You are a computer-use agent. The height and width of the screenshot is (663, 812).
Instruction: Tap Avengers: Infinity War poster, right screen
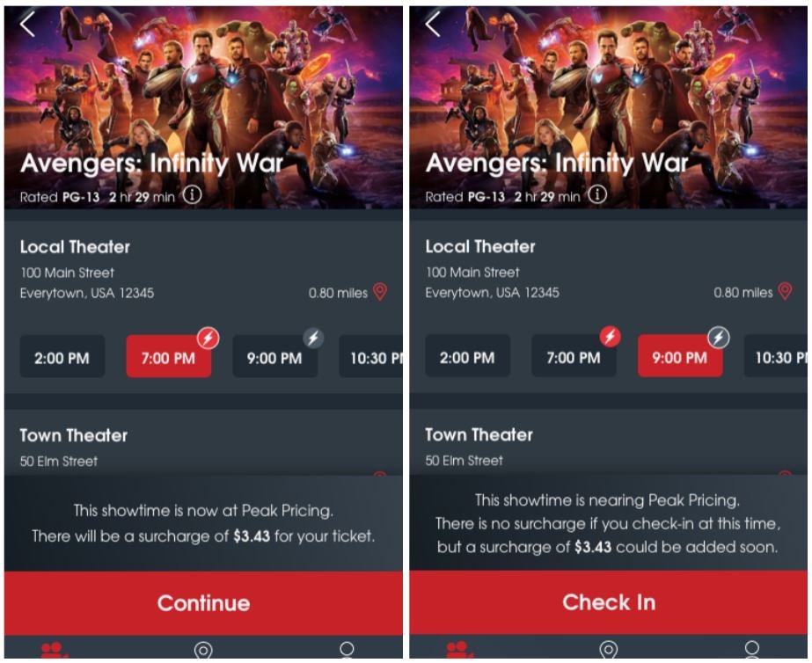[x=609, y=107]
